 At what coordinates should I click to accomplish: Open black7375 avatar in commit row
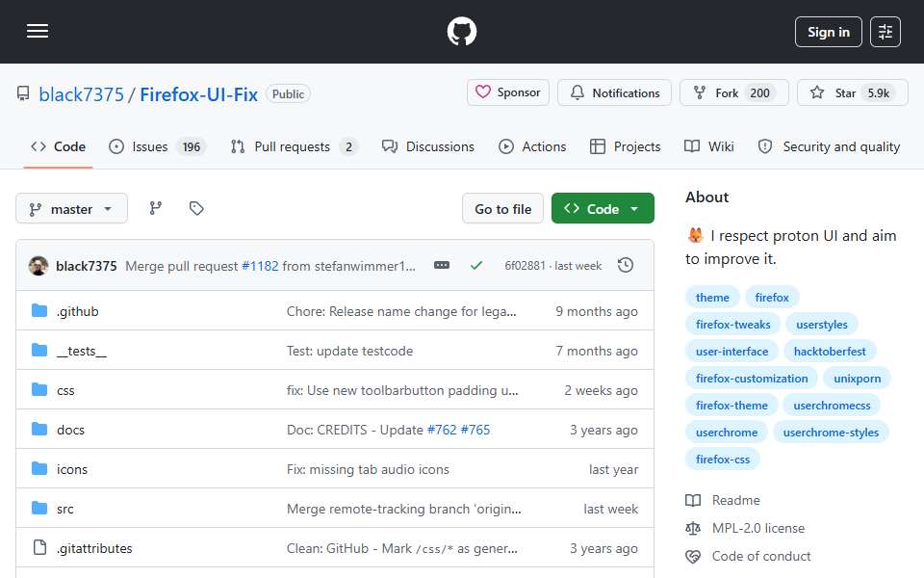pos(38,266)
